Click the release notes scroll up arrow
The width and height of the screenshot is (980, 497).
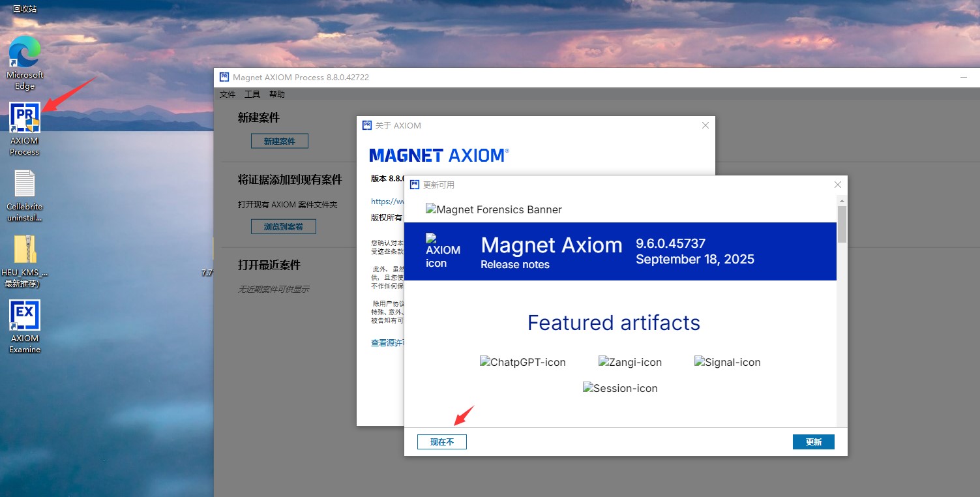click(x=842, y=200)
